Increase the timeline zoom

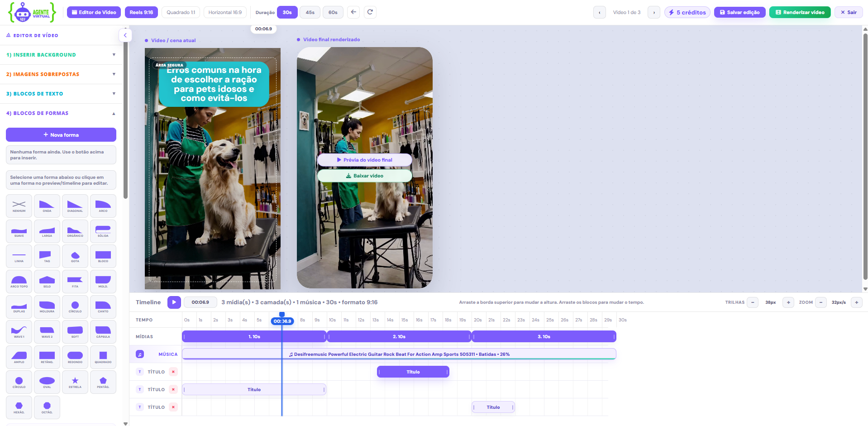click(x=857, y=302)
